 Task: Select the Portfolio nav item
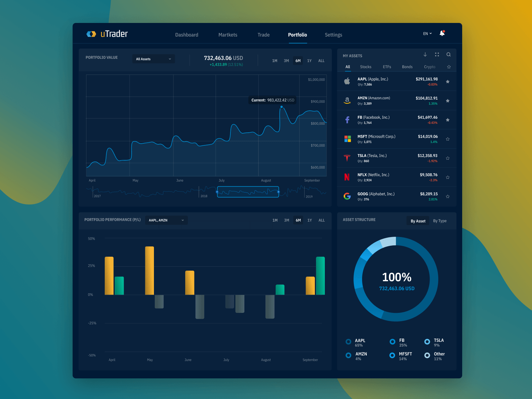coord(297,35)
